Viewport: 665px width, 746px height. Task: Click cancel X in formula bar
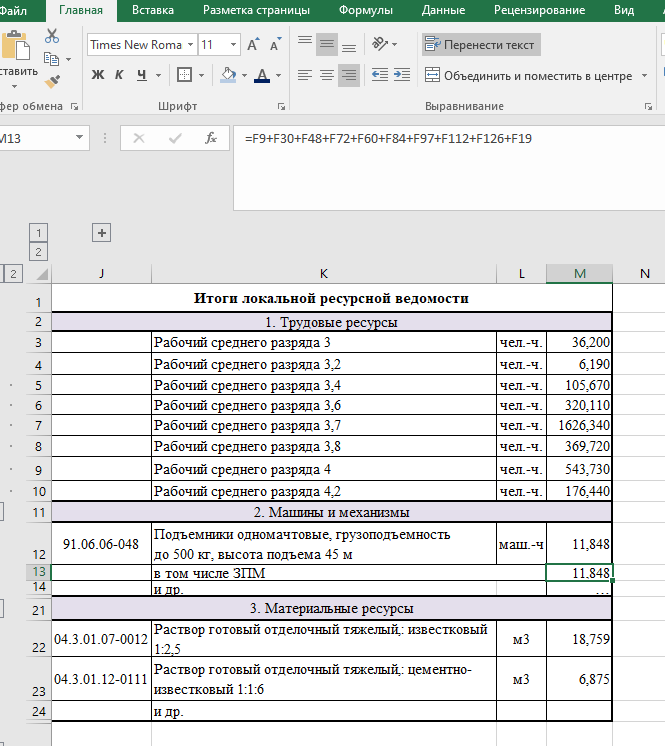pos(139,138)
